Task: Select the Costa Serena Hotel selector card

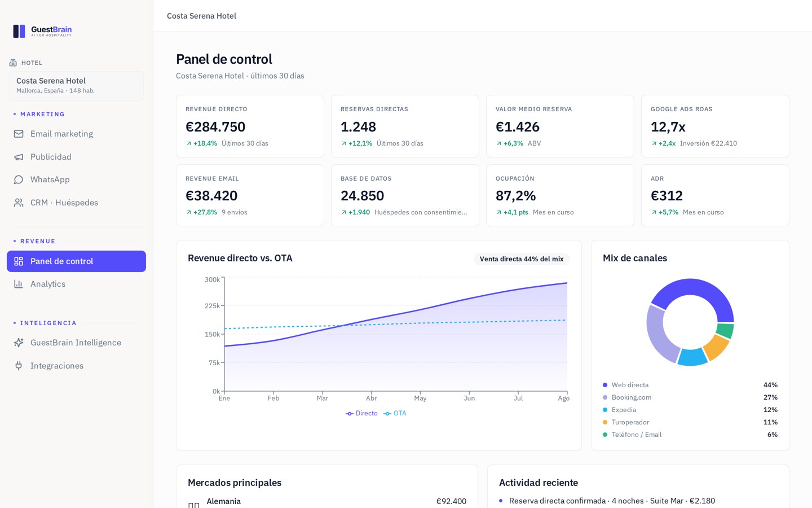Action: pyautogui.click(x=76, y=86)
